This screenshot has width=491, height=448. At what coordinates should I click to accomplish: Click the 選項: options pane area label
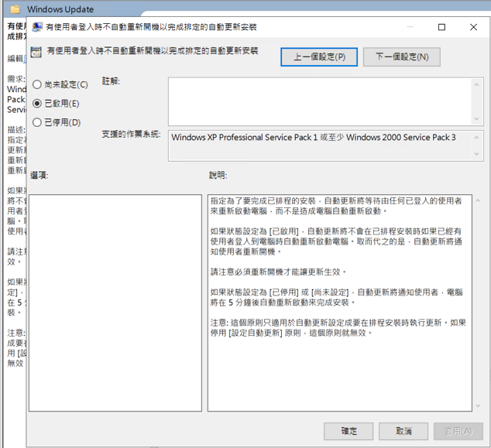(x=39, y=175)
